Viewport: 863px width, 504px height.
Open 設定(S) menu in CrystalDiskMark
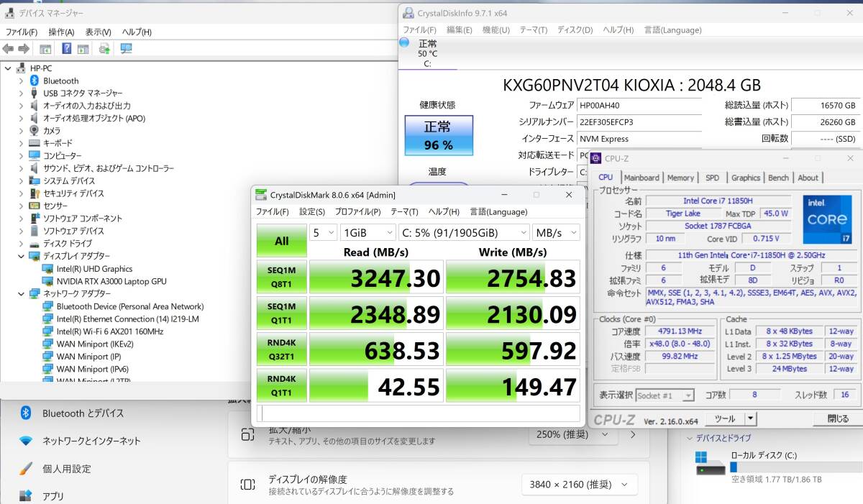(312, 211)
